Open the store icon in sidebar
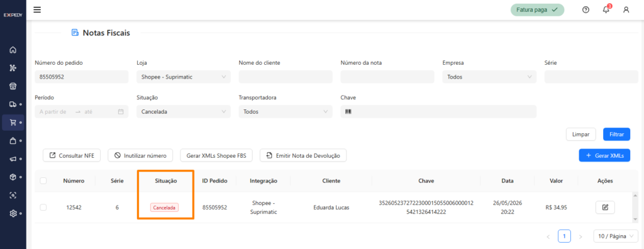Image resolution: width=644 pixels, height=249 pixels. pos(13,86)
